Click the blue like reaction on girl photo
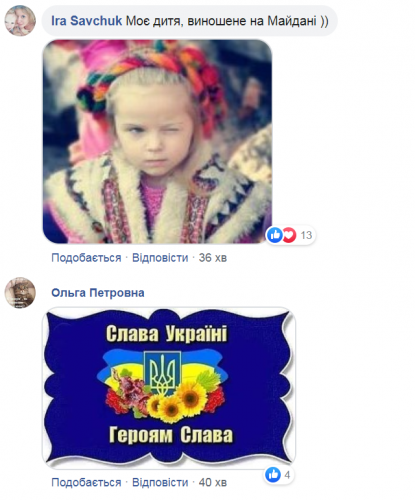The height and width of the screenshot is (500, 415). tap(275, 235)
